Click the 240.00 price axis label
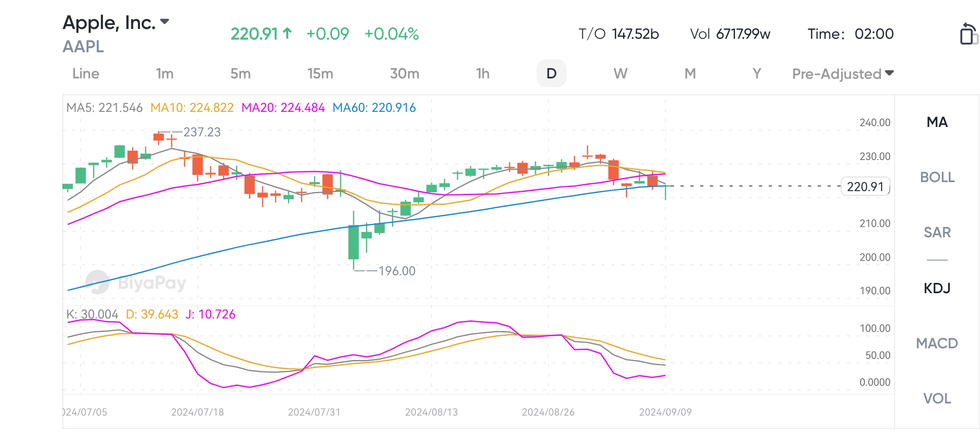Screen dimensions: 980x441 875,122
